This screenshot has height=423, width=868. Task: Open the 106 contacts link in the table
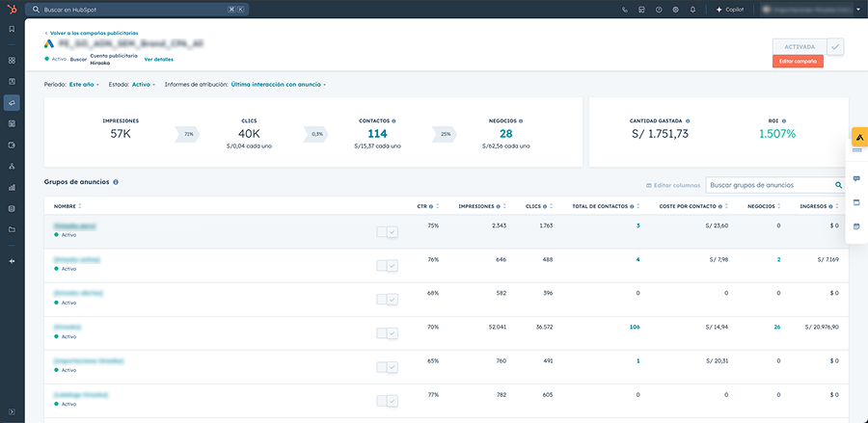635,327
